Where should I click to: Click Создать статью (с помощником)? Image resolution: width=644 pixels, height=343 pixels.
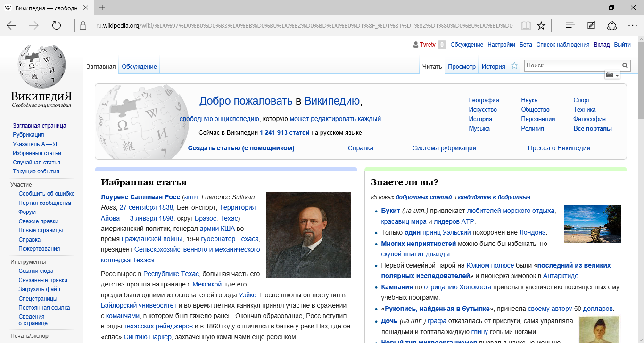241,148
